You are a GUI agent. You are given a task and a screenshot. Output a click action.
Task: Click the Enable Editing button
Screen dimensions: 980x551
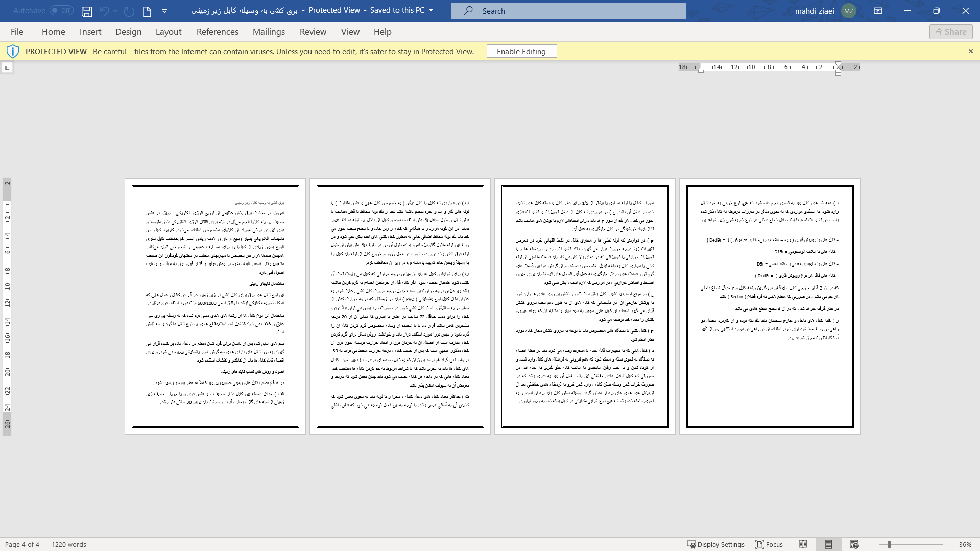pos(521,51)
